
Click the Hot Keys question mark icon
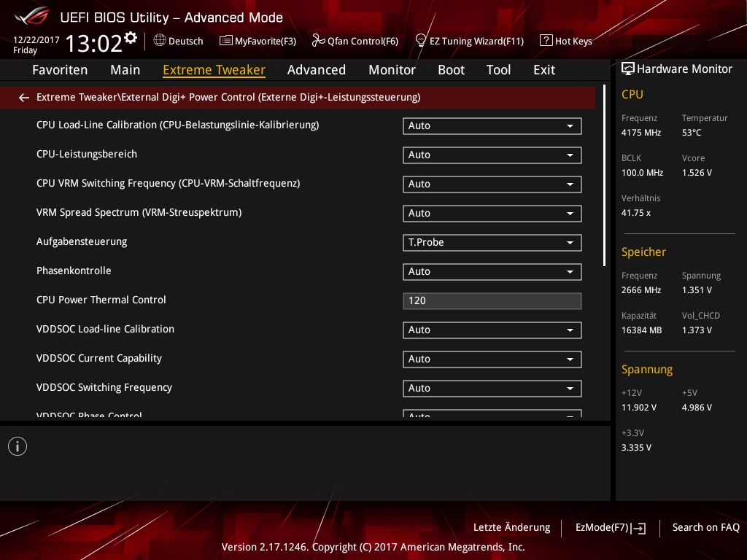tap(546, 40)
